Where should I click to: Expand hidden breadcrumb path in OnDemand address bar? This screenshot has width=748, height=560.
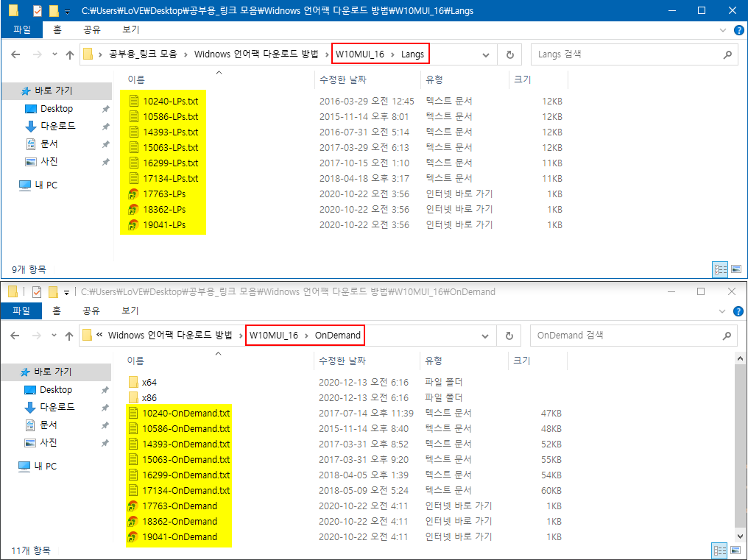pos(99,335)
